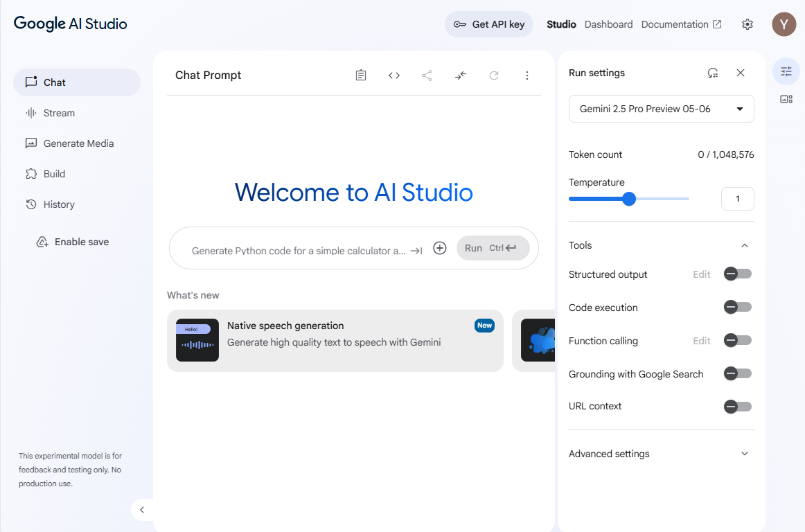
Task: Enable Grounding with Google Search toggle
Action: coord(738,374)
